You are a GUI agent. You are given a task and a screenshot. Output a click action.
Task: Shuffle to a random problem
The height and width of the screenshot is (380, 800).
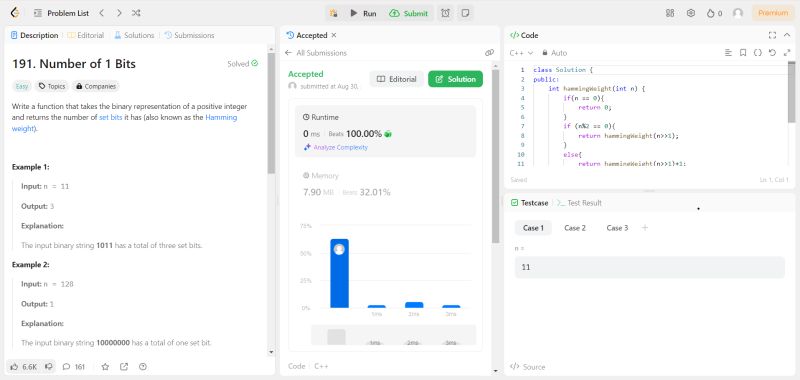(x=136, y=13)
